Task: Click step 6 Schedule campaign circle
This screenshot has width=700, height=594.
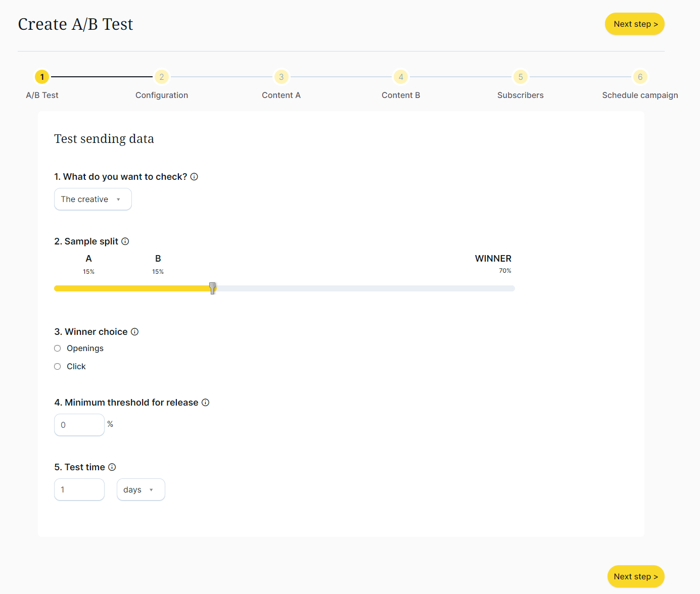Action: [640, 77]
